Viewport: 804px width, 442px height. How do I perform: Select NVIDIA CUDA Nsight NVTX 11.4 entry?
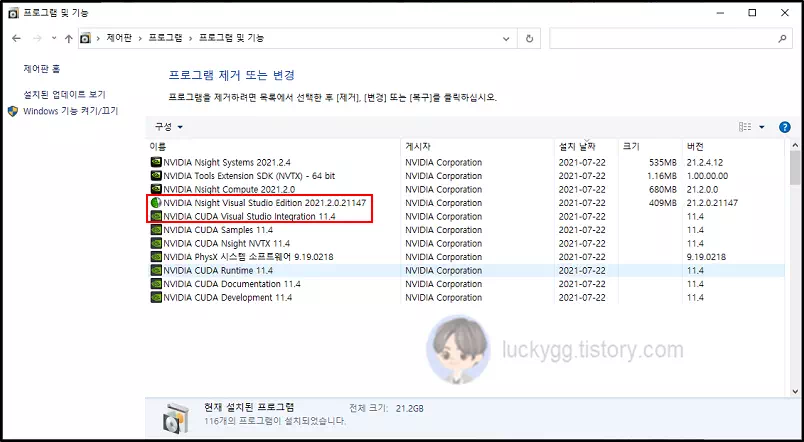coord(227,243)
